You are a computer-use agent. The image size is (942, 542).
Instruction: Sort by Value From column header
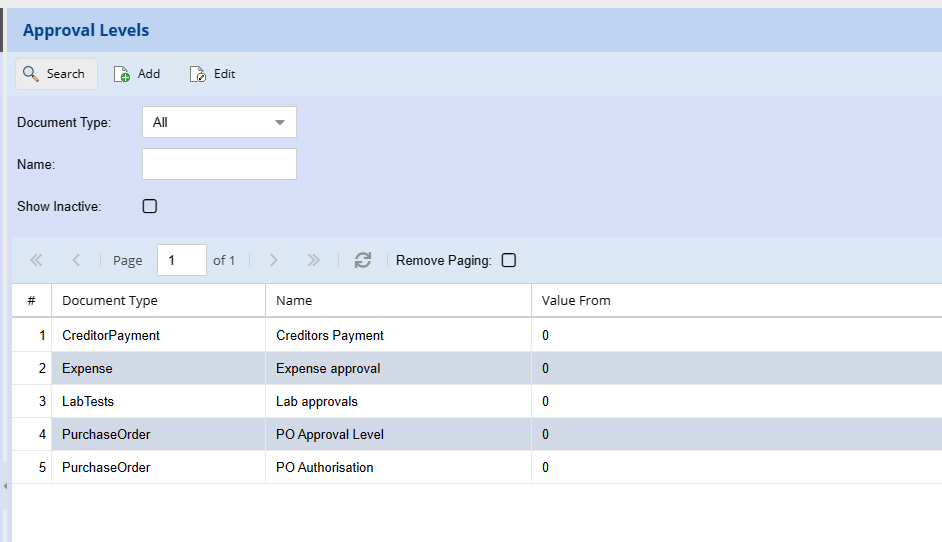pos(576,300)
